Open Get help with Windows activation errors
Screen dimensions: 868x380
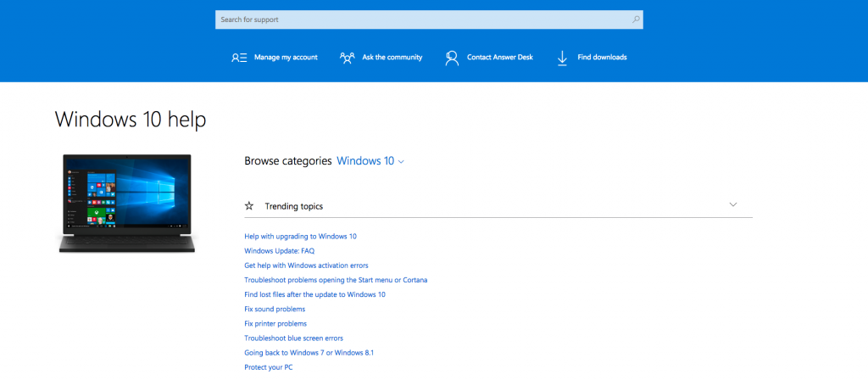[306, 265]
